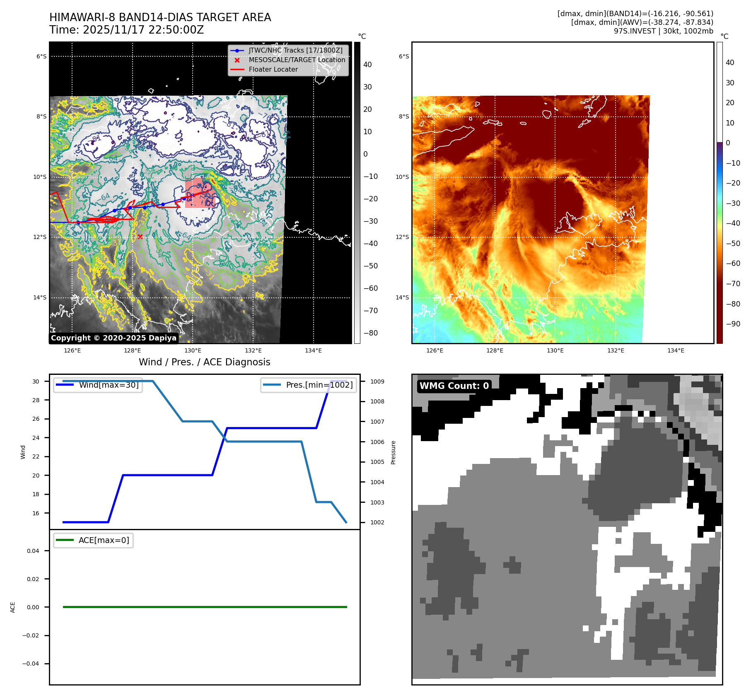The image size is (751, 700).
Task: Click the blue track line icon in the legend
Action: point(237,51)
